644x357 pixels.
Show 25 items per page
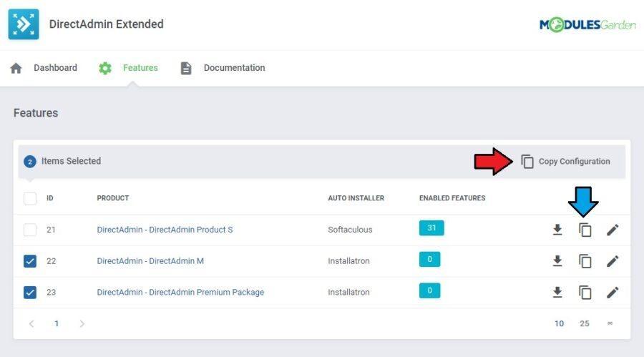[585, 323]
